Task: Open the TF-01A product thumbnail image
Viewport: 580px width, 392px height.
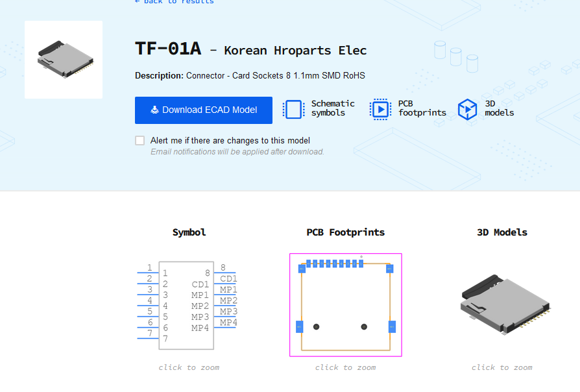Action: tap(64, 60)
